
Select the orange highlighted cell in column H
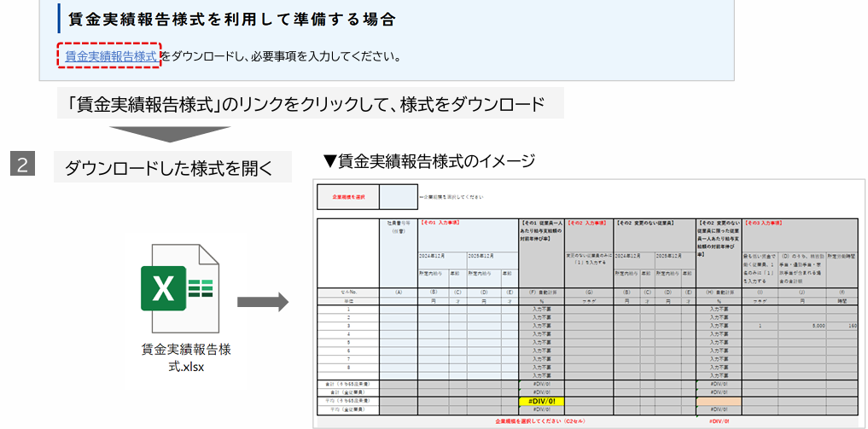pyautogui.click(x=718, y=401)
